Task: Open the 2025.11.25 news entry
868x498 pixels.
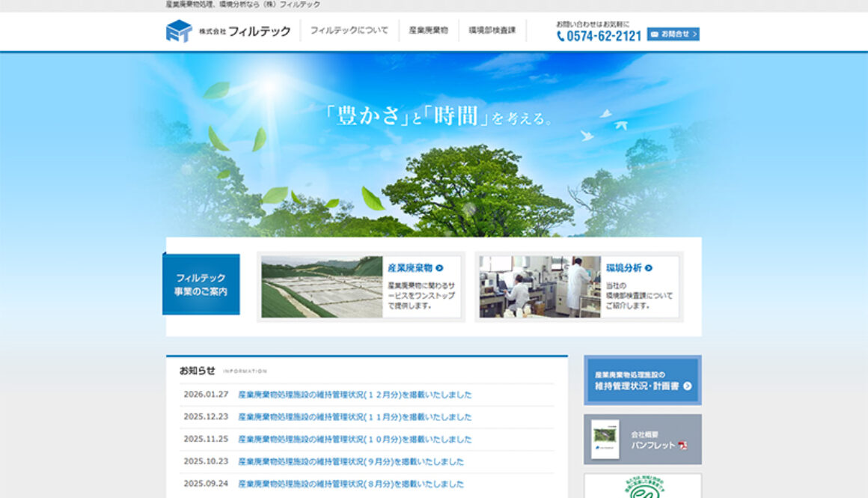Action: pos(355,439)
